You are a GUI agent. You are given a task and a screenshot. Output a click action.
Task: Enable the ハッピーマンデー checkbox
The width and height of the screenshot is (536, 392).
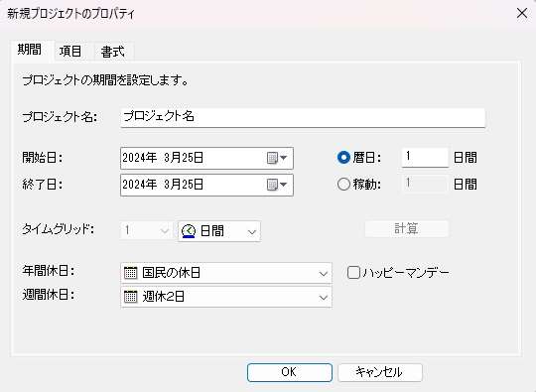coord(353,273)
